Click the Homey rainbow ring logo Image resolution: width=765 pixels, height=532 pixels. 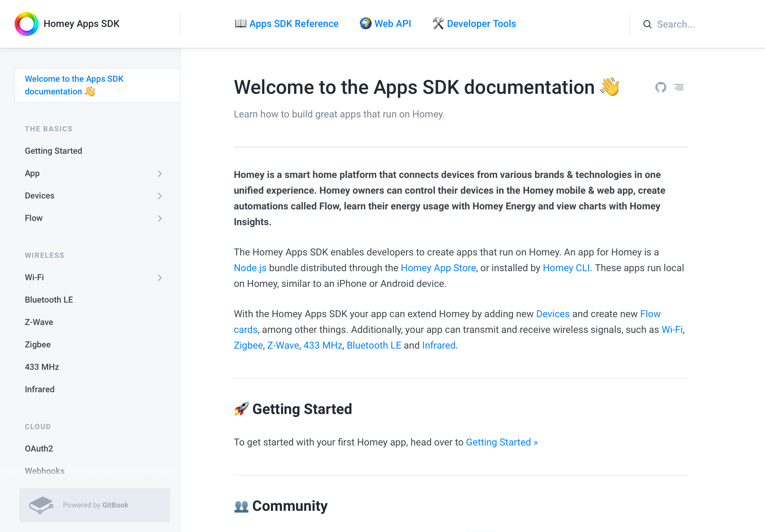pos(27,24)
